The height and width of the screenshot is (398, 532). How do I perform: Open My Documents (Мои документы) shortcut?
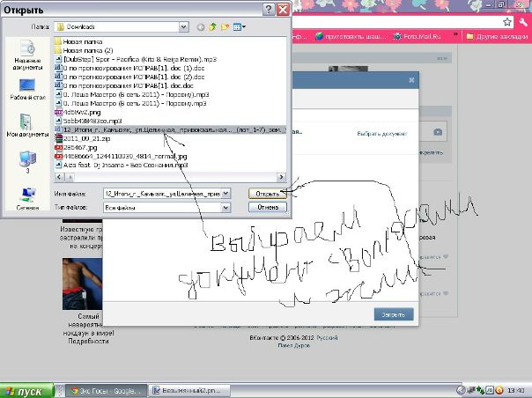[27, 124]
